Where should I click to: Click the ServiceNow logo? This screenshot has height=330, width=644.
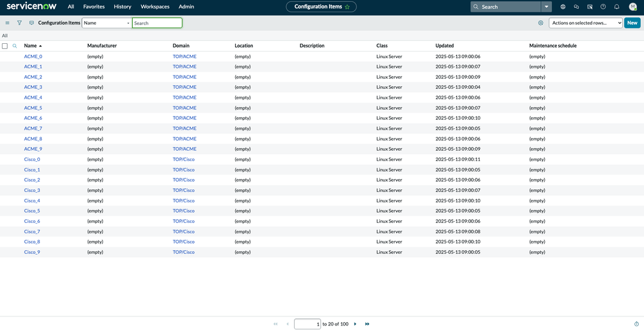[x=32, y=6]
